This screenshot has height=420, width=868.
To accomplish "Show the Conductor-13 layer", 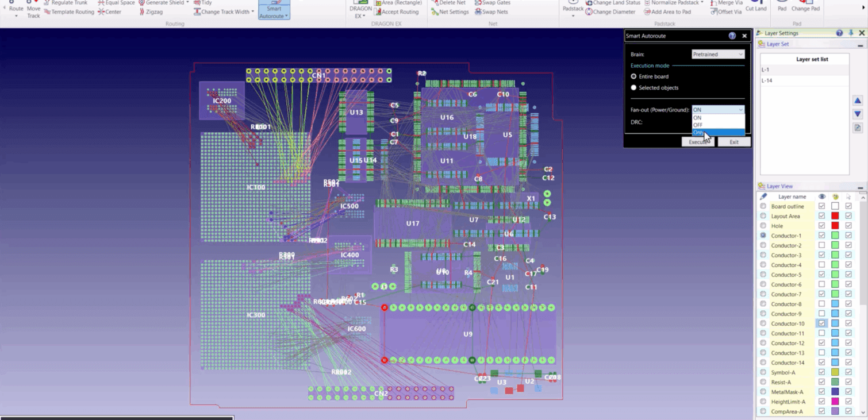I will click(822, 353).
